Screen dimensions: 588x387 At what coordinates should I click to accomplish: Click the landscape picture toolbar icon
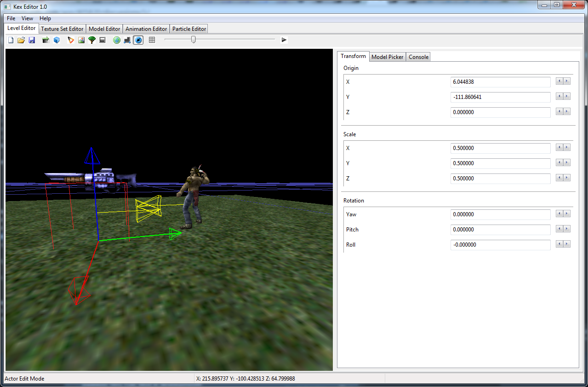point(81,40)
